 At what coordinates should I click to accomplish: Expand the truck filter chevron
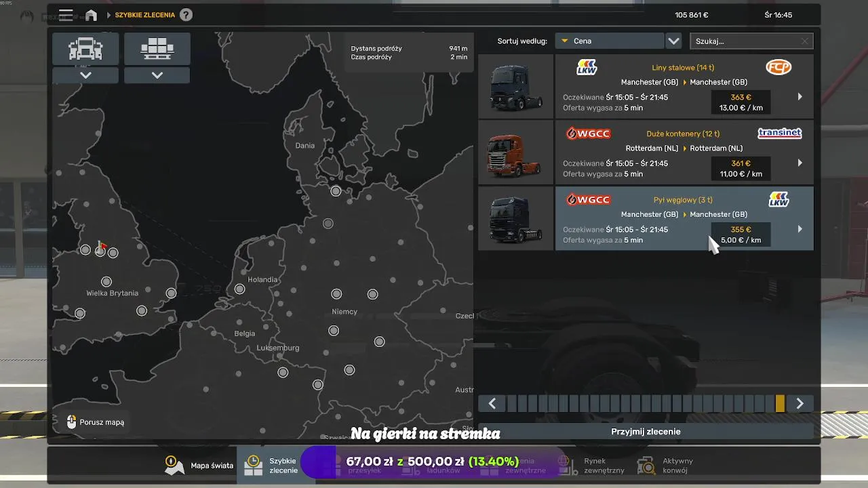pyautogui.click(x=85, y=75)
